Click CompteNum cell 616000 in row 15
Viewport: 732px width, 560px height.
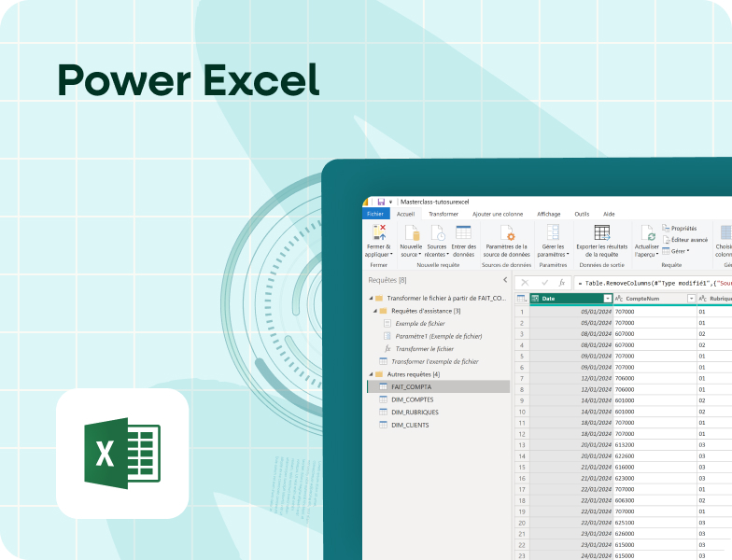655,467
